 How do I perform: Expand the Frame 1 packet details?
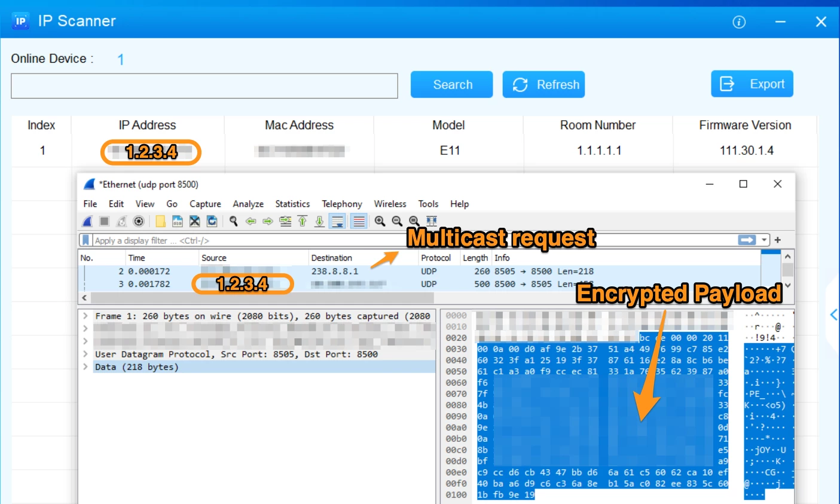[86, 316]
